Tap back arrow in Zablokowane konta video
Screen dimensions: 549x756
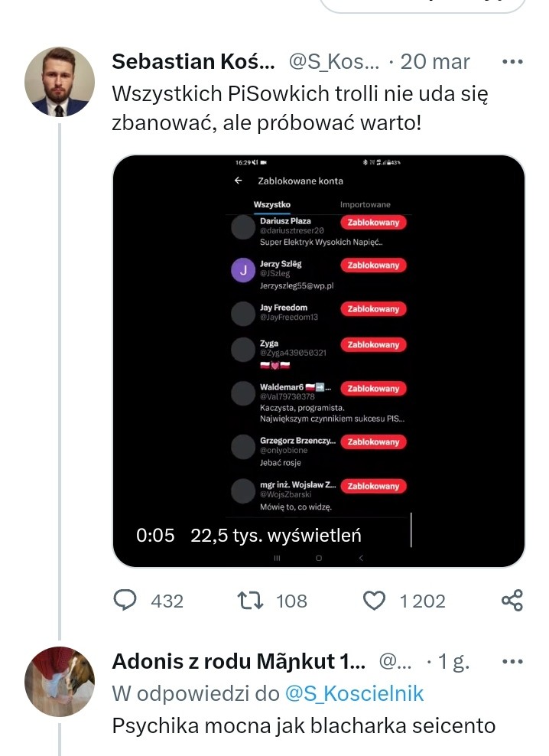(x=238, y=181)
